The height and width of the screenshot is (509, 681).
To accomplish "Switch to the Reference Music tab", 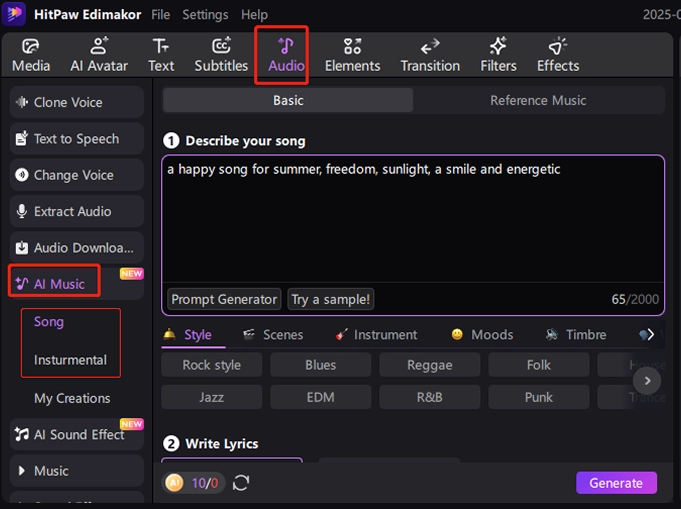I will (538, 100).
